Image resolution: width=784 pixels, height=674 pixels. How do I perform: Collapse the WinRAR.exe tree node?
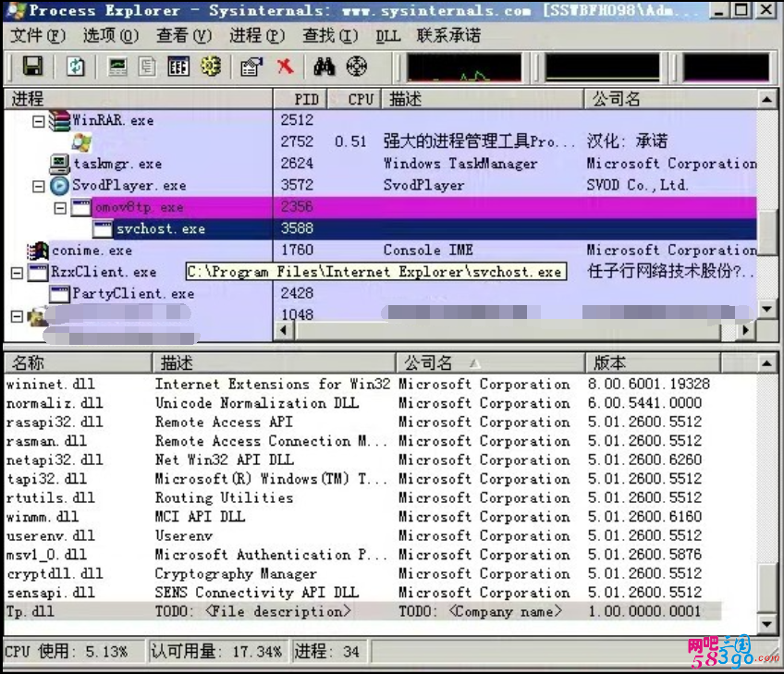coord(39,121)
